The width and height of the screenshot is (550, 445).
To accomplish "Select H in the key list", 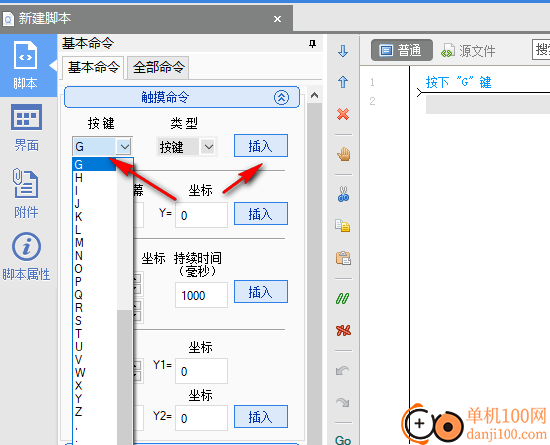I will click(94, 178).
